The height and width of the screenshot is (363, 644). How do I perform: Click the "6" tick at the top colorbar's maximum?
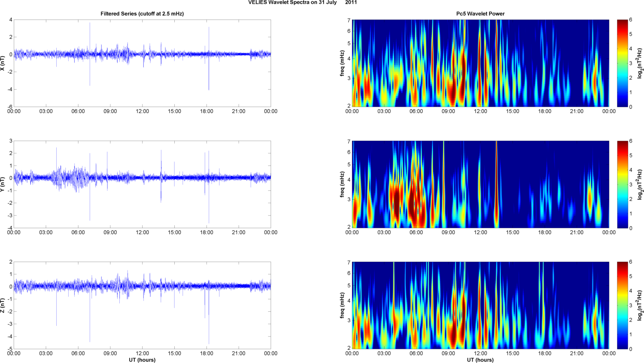point(631,20)
